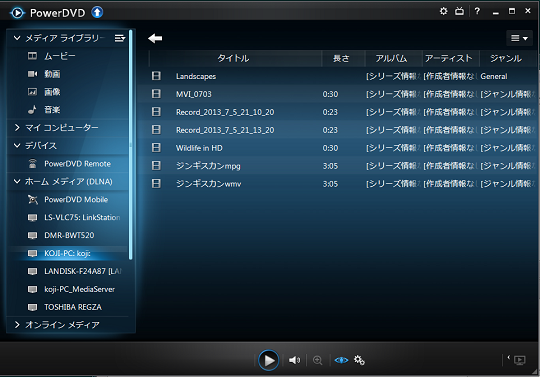Expand the オンライン メディア section
This screenshot has width=540, height=377.
(17, 325)
